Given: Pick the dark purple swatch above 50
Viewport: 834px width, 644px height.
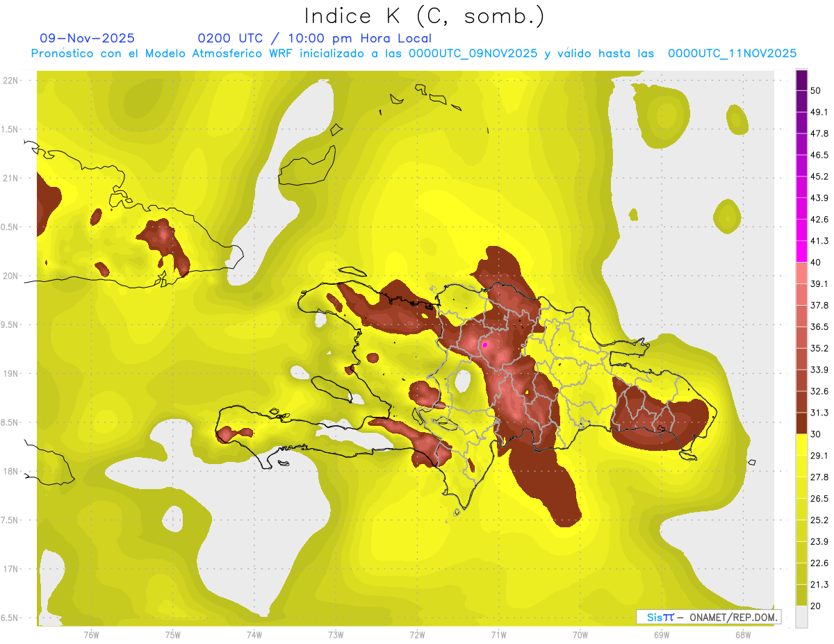Looking at the screenshot, I should (x=801, y=81).
